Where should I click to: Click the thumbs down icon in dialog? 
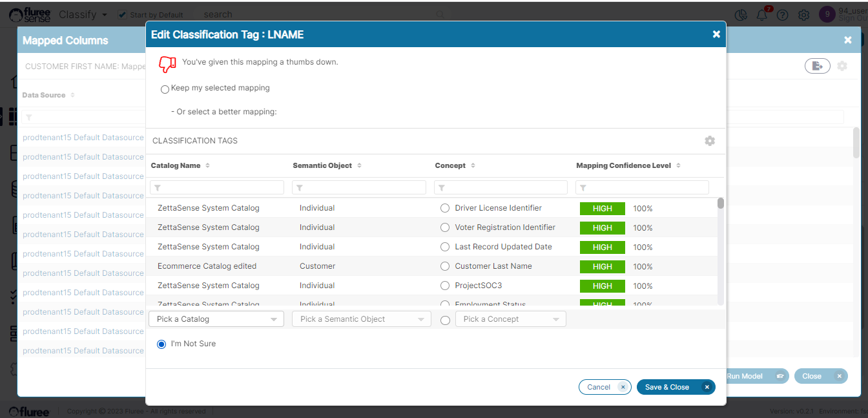(x=167, y=64)
